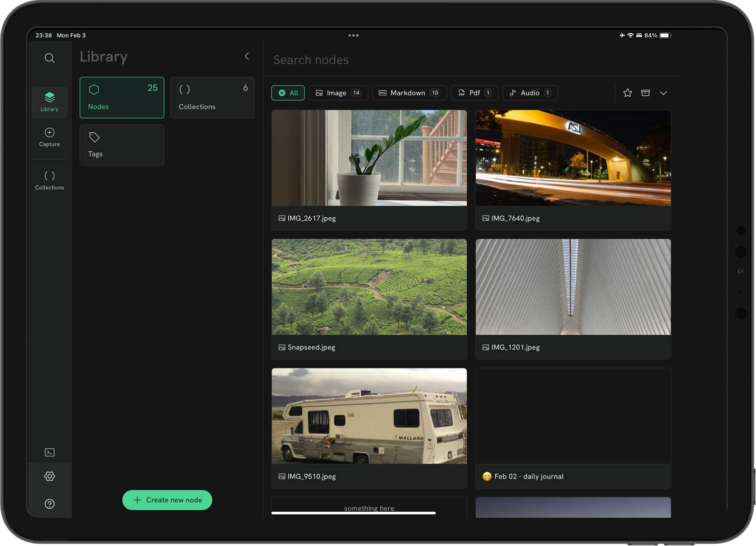Tap the Wi-Fi status icon
Viewport: 756px width, 546px height.
[x=630, y=35]
